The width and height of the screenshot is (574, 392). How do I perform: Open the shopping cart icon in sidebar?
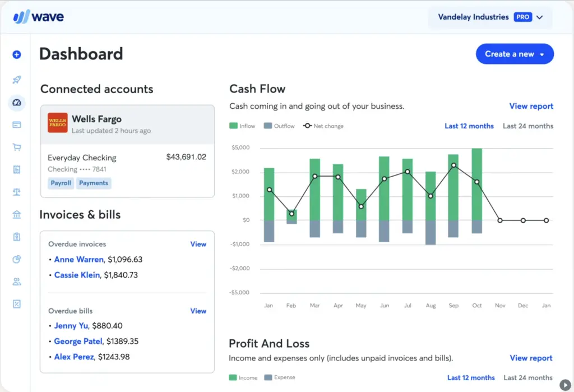coord(16,147)
